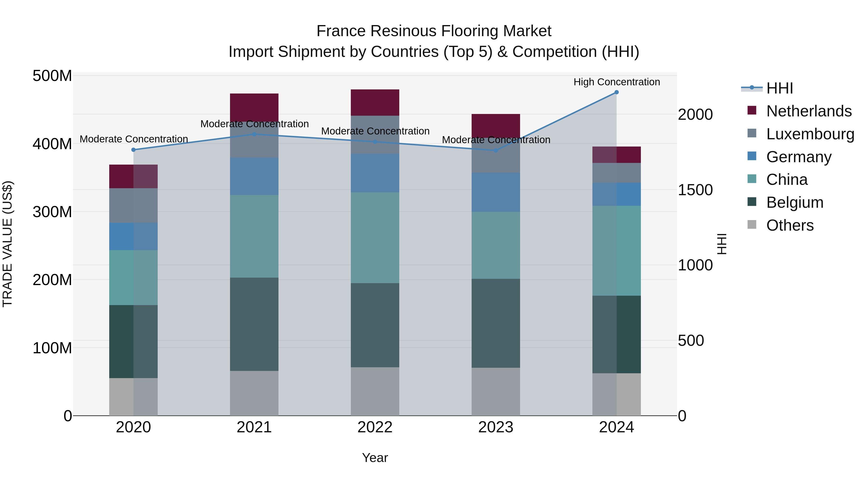Click the 2020 HHI data point

[133, 150]
